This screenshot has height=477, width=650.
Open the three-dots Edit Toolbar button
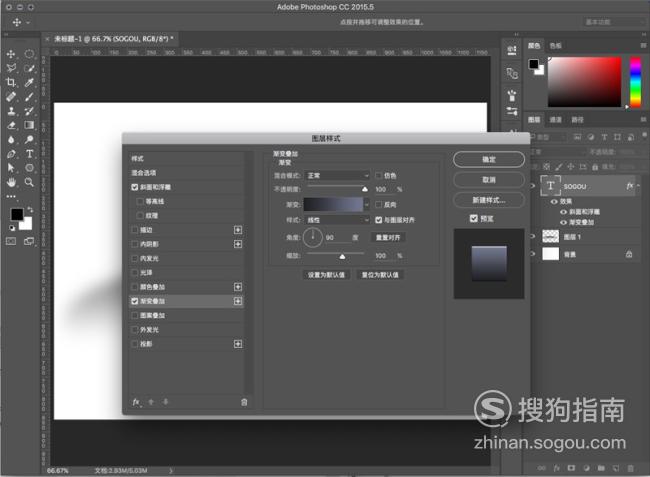coord(11,196)
